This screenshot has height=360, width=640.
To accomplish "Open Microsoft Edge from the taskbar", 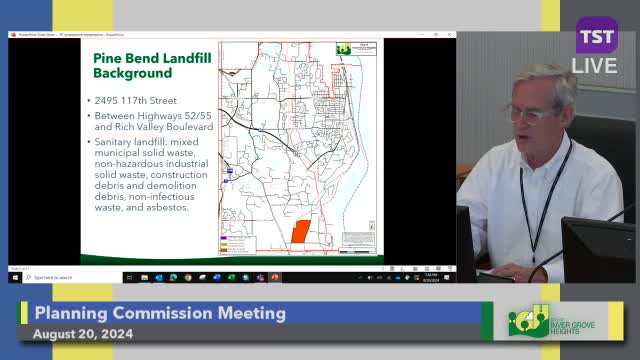I will tap(173, 278).
